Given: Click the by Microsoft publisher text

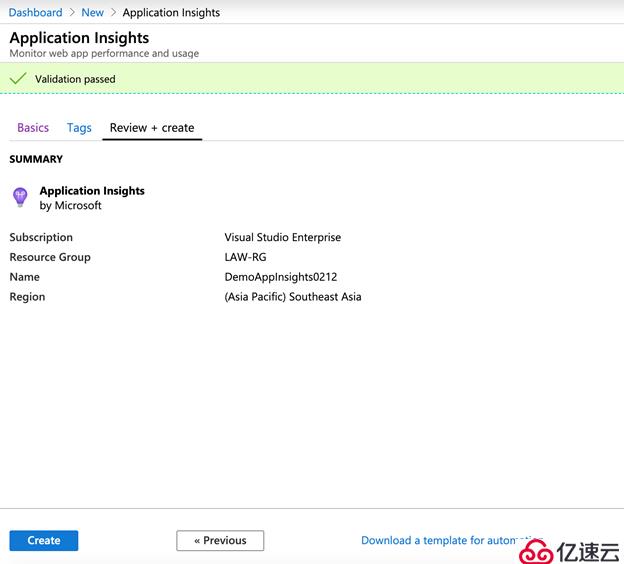Looking at the screenshot, I should pos(70,205).
